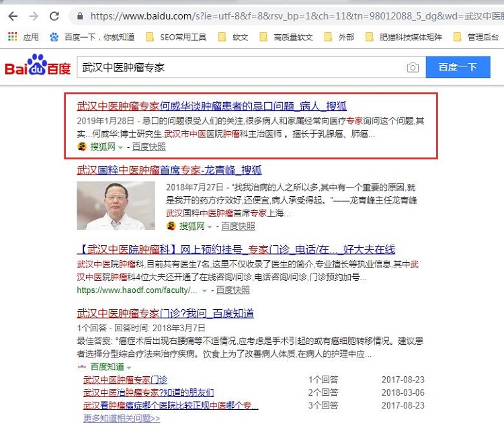Open the 应用 apps grid icon
This screenshot has width=504, height=426.
tap(13, 37)
